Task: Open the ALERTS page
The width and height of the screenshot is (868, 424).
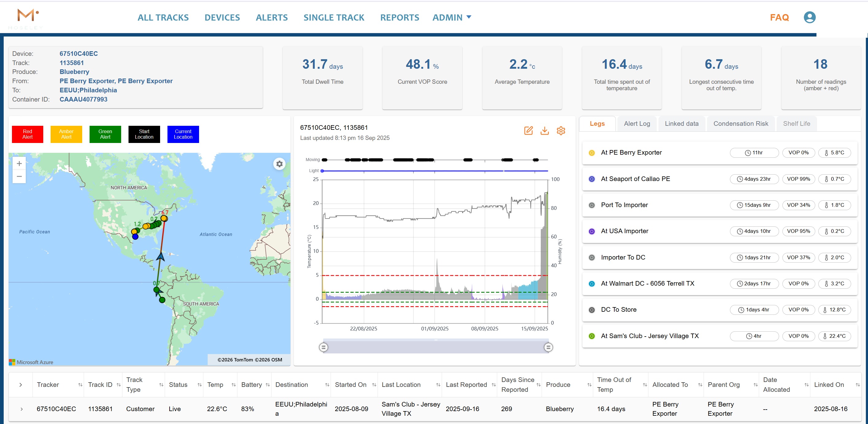Action: (x=271, y=17)
